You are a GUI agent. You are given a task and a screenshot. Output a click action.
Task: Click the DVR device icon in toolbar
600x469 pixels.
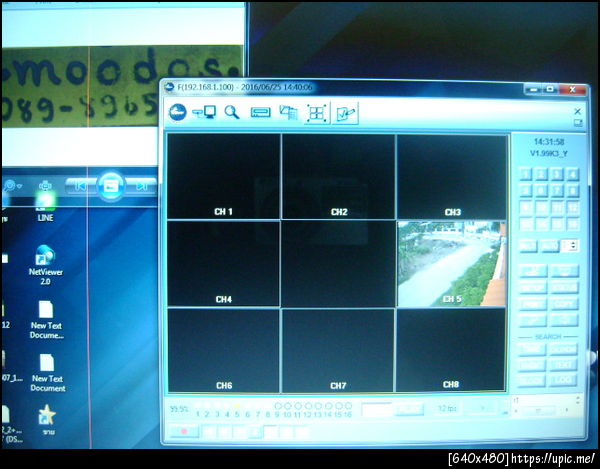pos(260,112)
